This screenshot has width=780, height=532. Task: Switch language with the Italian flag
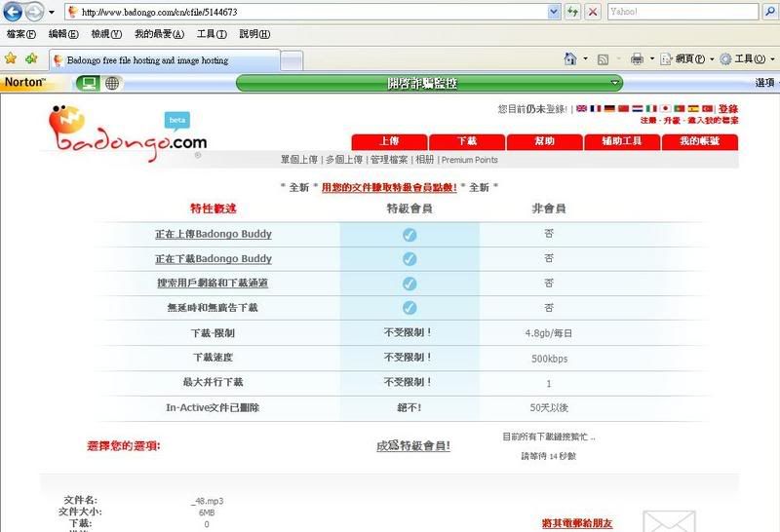651,108
